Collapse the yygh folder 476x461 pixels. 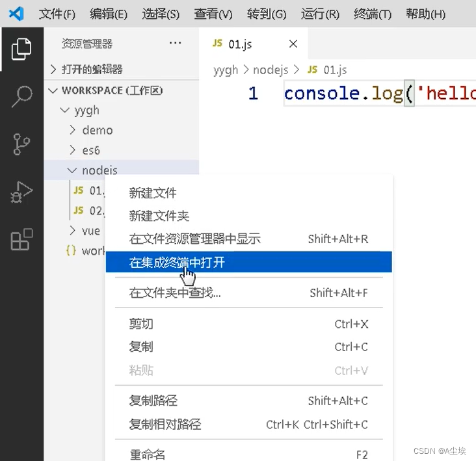(x=122, y=110)
